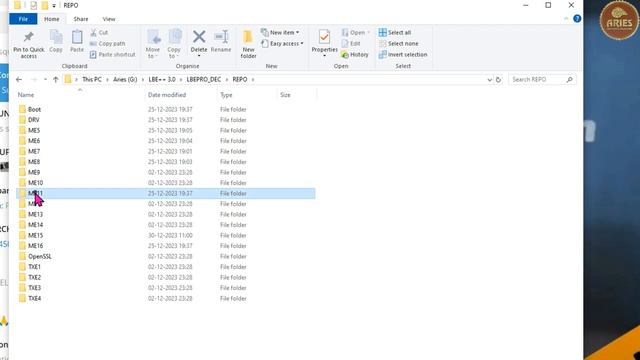Click the search magnifier icon
Screen dimensions: 640x360
(569, 80)
